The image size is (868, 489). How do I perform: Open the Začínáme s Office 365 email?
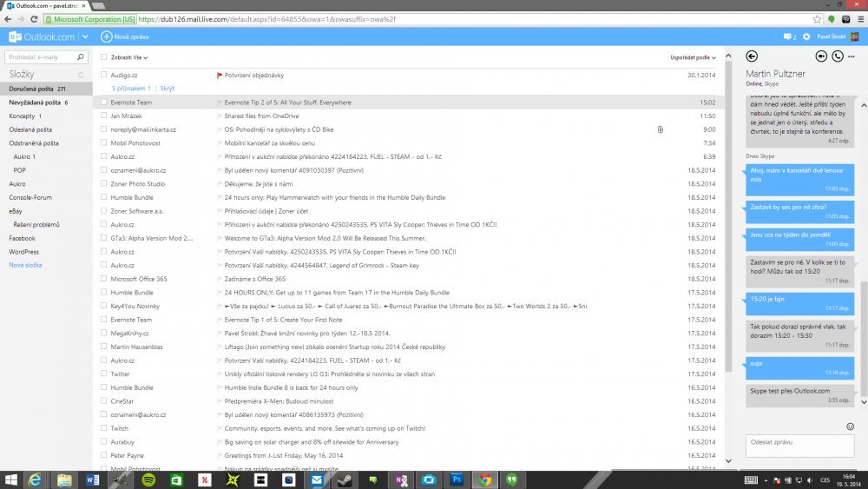[x=255, y=279]
